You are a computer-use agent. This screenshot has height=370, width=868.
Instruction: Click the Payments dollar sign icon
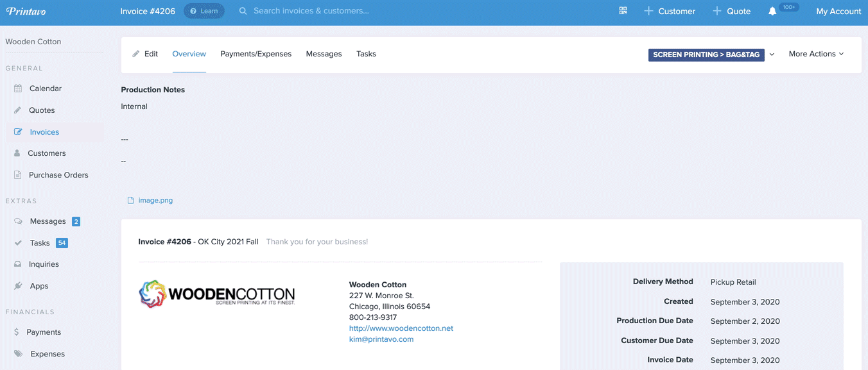17,332
